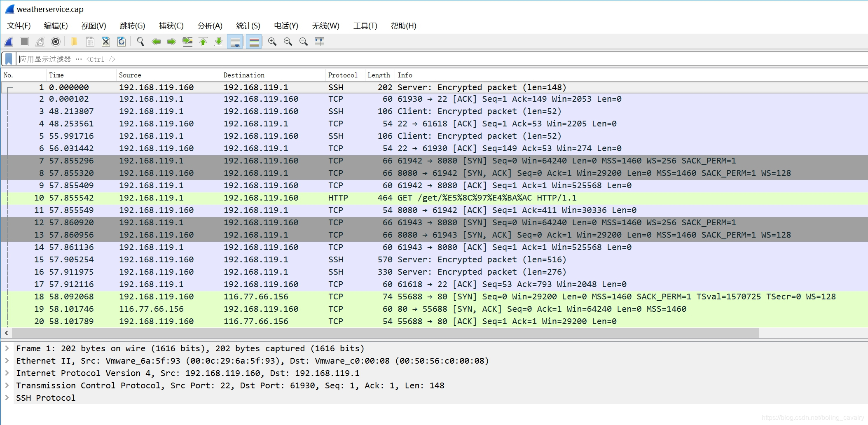Sort packets by the Time column
This screenshot has width=868, height=425.
[x=81, y=75]
